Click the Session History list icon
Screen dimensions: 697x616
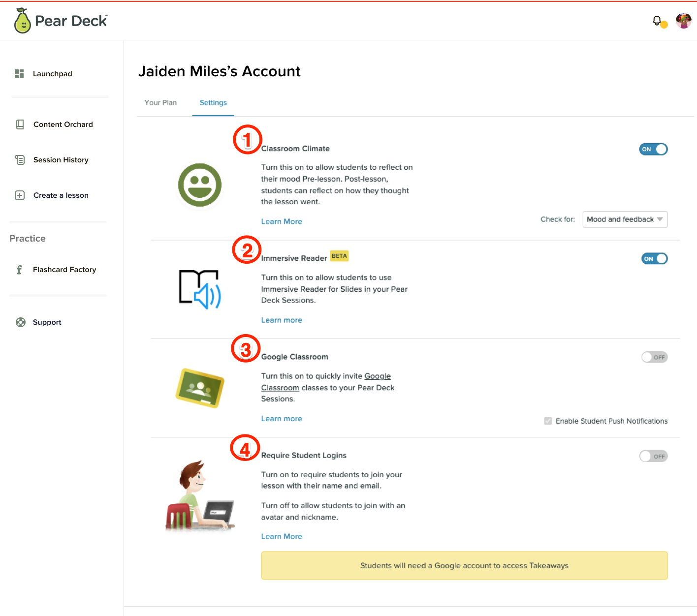click(20, 160)
